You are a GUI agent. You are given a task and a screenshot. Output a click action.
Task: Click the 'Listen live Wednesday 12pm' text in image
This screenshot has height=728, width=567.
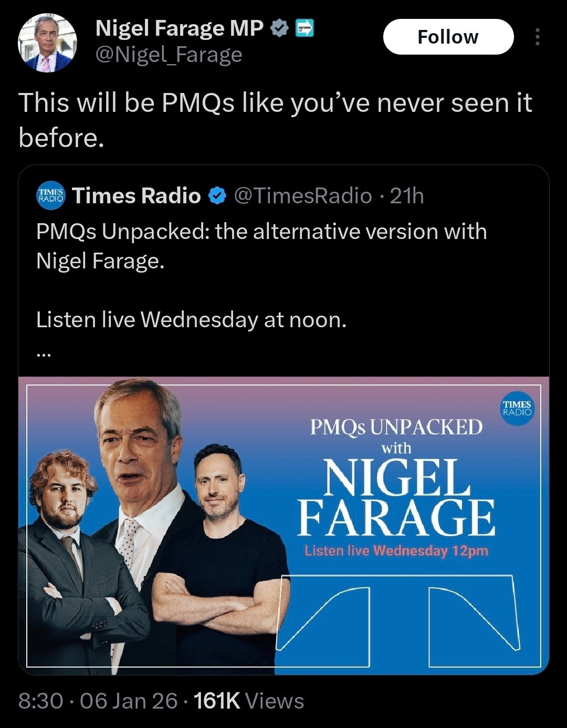coord(396,551)
